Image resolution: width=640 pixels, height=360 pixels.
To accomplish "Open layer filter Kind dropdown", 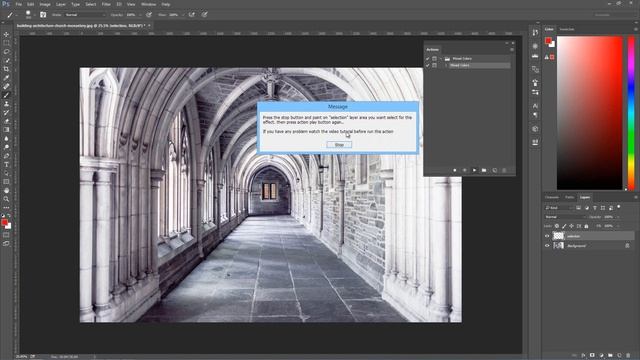I will (558, 208).
